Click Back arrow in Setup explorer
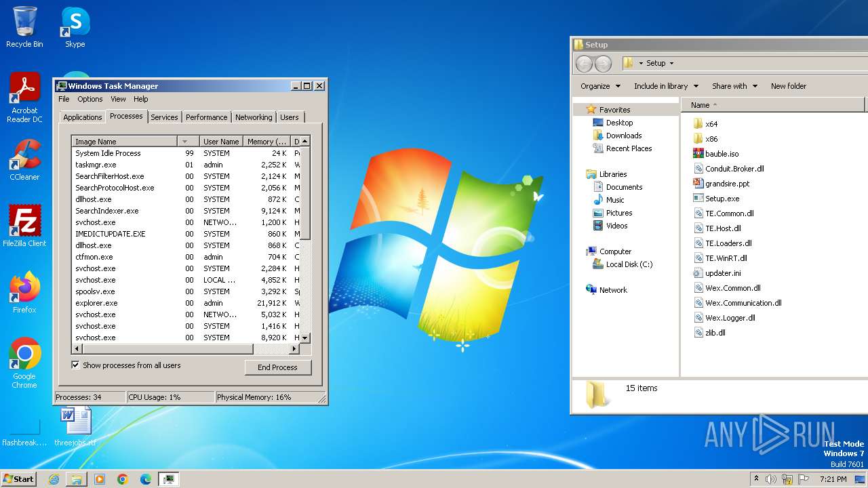This screenshot has height=488, width=868. pos(584,64)
